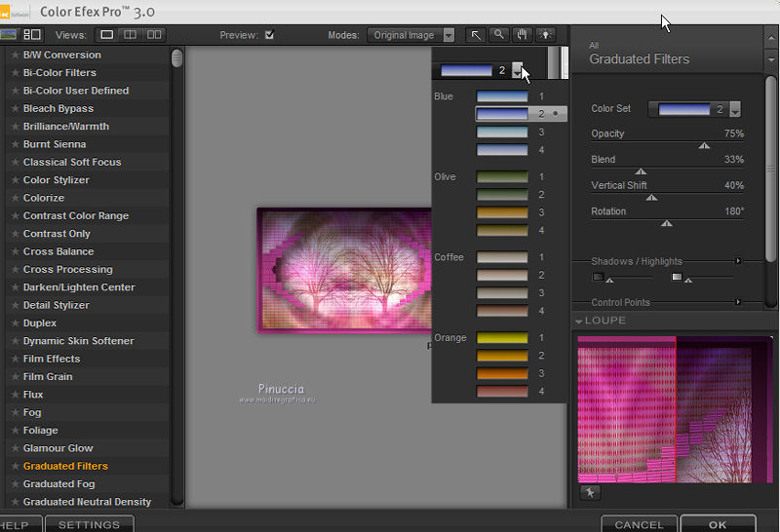Activate the zoom magnifier tool
The height and width of the screenshot is (532, 780).
(499, 35)
